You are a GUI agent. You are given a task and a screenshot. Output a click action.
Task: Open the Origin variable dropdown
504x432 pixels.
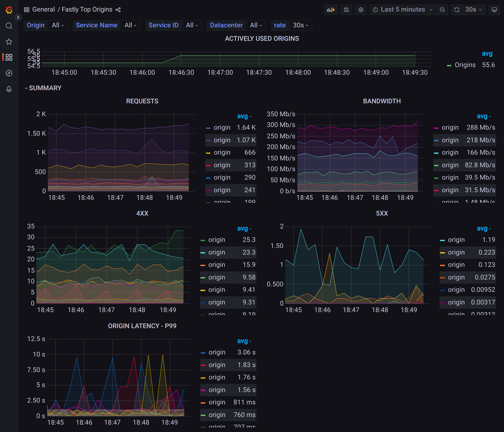(x=58, y=25)
